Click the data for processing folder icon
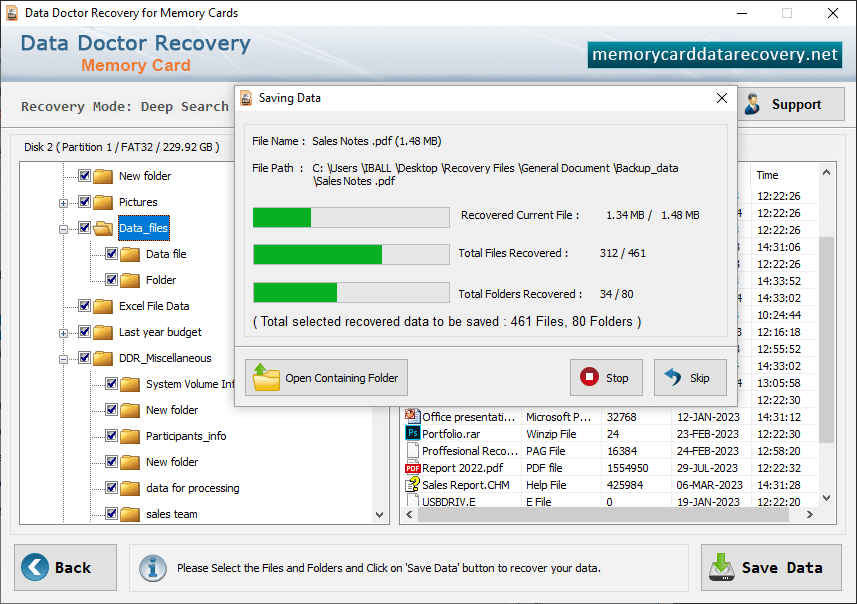Screen dimensions: 857x604 click(130, 488)
